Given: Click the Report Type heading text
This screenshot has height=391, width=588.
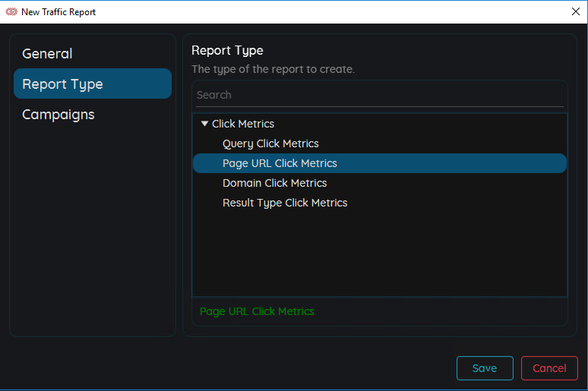Looking at the screenshot, I should coord(227,51).
